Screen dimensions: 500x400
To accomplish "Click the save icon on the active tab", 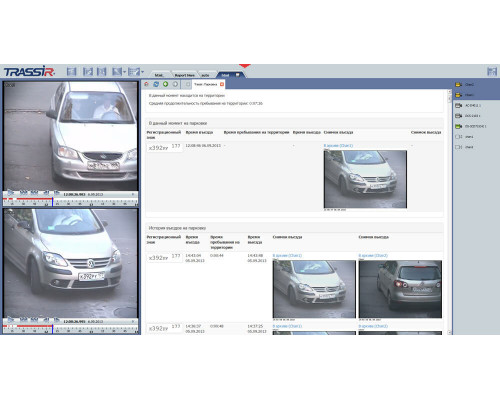I will coord(237,75).
